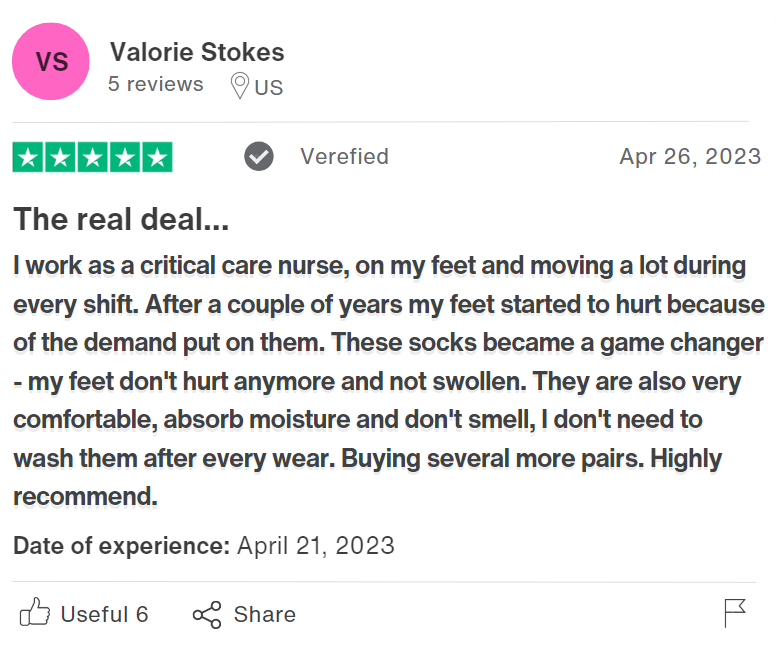Click the "Verefied" label text
The height and width of the screenshot is (646, 776).
pos(344,157)
